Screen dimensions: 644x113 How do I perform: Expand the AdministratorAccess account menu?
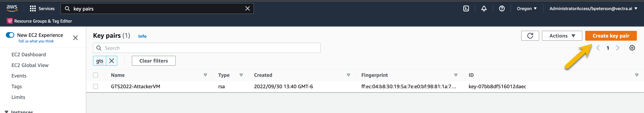tap(593, 8)
